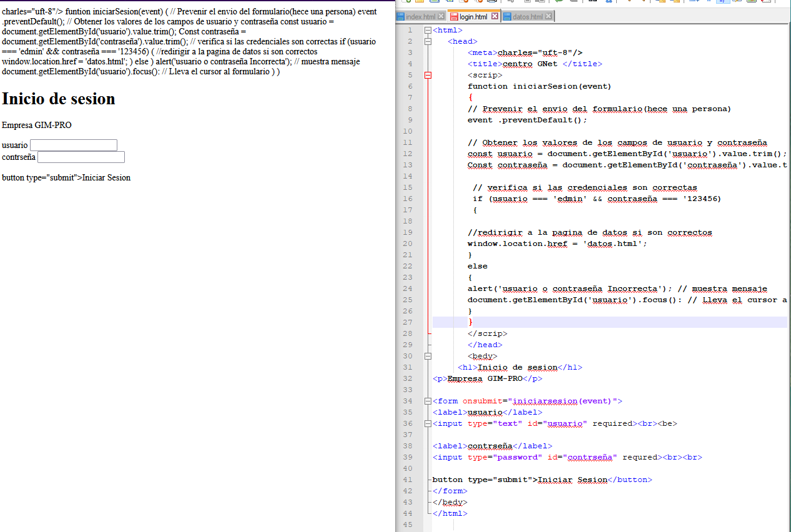Close the login.html tab with its X
The width and height of the screenshot is (791, 532).
coord(494,17)
